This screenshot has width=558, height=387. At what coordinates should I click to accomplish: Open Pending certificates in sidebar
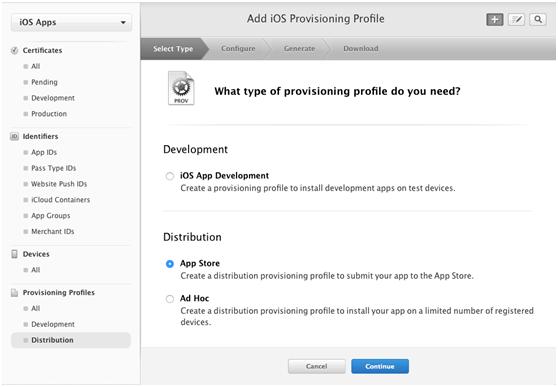44,82
